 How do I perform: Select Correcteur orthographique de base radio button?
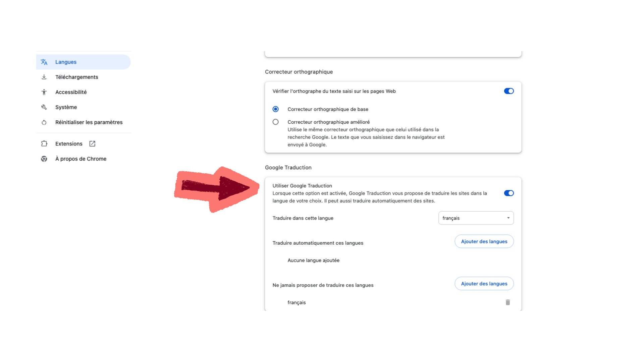275,109
